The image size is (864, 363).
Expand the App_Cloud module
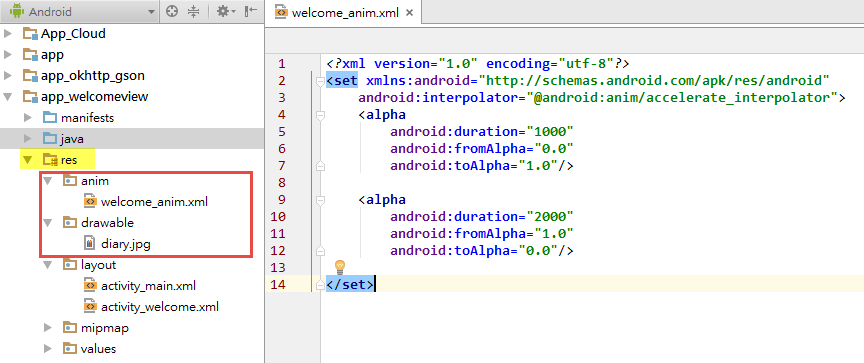8,34
